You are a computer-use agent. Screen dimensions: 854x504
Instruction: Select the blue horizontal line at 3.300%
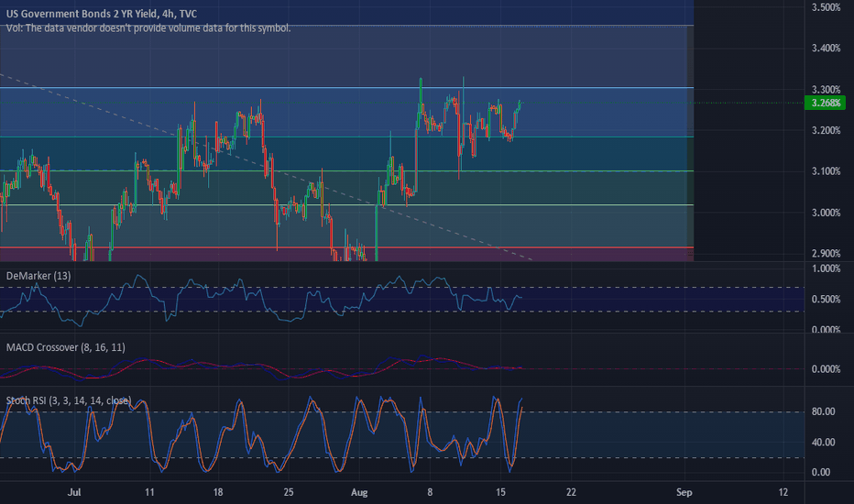point(347,87)
